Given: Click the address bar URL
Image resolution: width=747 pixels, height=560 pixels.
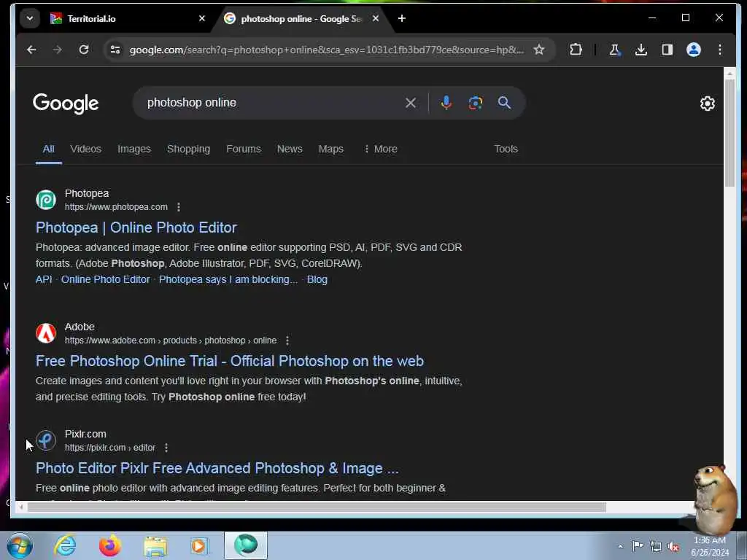Looking at the screenshot, I should pyautogui.click(x=326, y=50).
